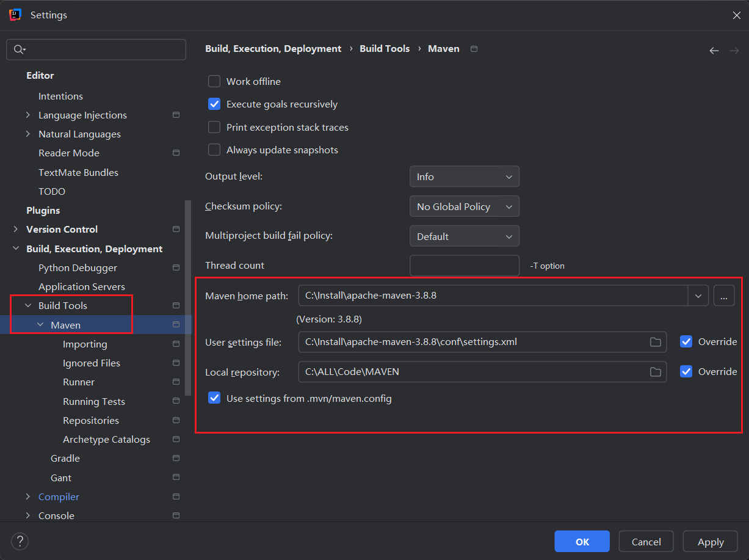The width and height of the screenshot is (749, 560).
Task: Click project icon beside Build Tools row
Action: [x=176, y=305]
